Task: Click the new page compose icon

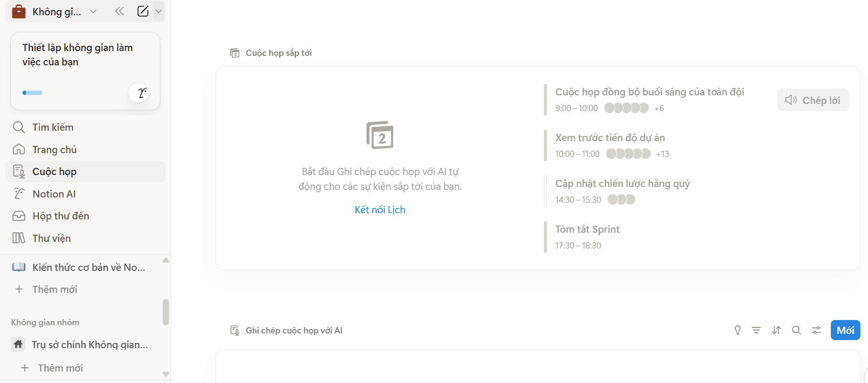Action: click(x=143, y=11)
